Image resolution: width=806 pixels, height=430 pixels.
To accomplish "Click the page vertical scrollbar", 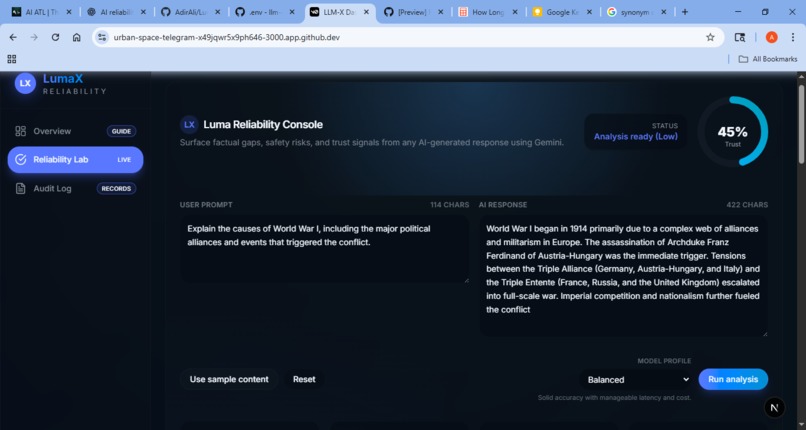I will 801,125.
